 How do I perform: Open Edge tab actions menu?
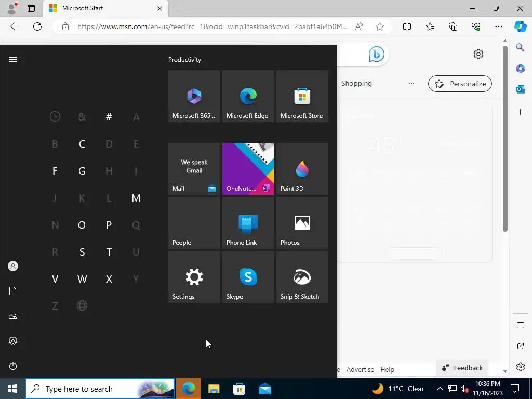(31, 8)
